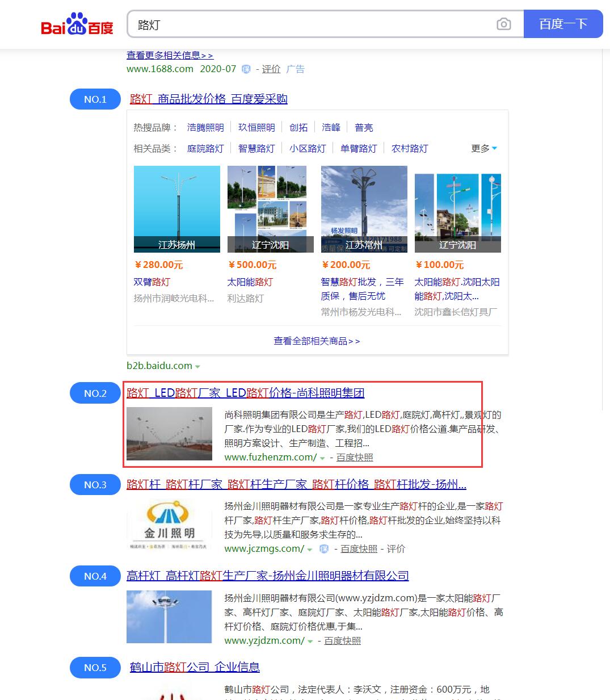
Task: Open camera image search icon
Action: point(503,24)
